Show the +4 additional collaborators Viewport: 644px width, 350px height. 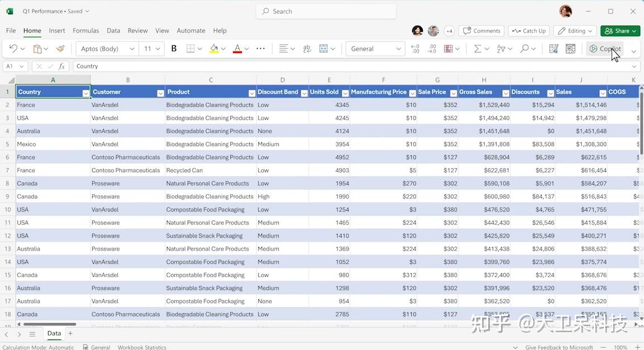[449, 31]
